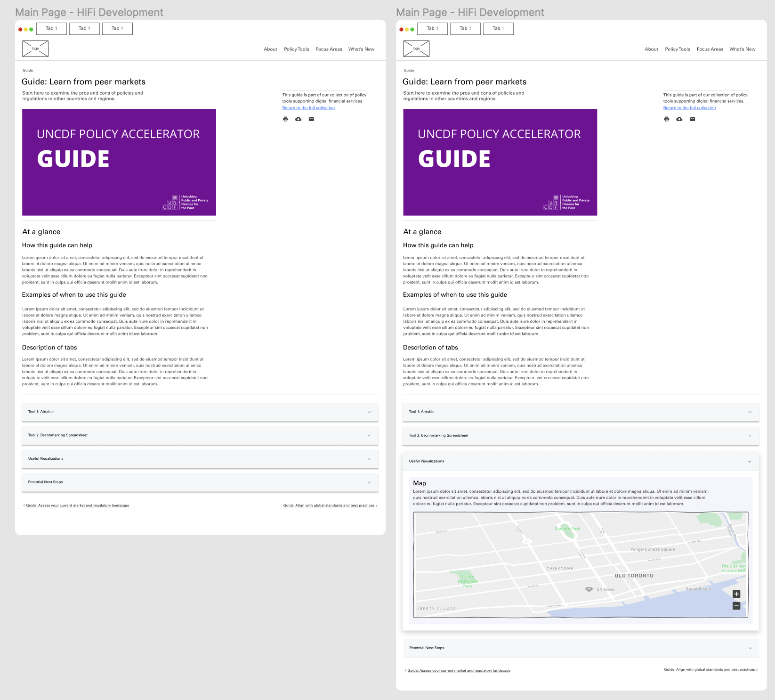The width and height of the screenshot is (775, 700).
Task: Open previous guide link Assess your current market, left
Action: [x=78, y=505]
